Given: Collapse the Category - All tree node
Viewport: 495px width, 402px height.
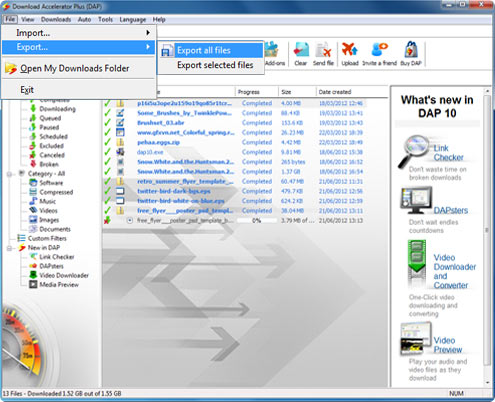Looking at the screenshot, I should coord(10,174).
